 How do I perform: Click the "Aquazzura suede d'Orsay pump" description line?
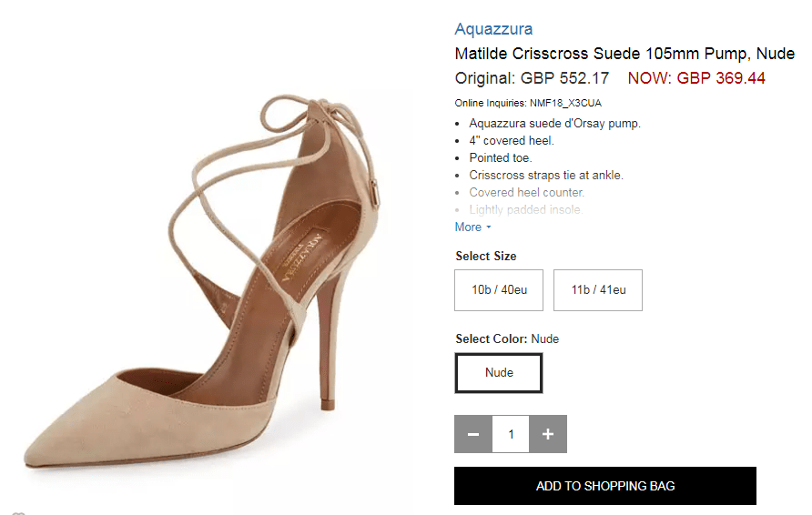pyautogui.click(x=554, y=123)
